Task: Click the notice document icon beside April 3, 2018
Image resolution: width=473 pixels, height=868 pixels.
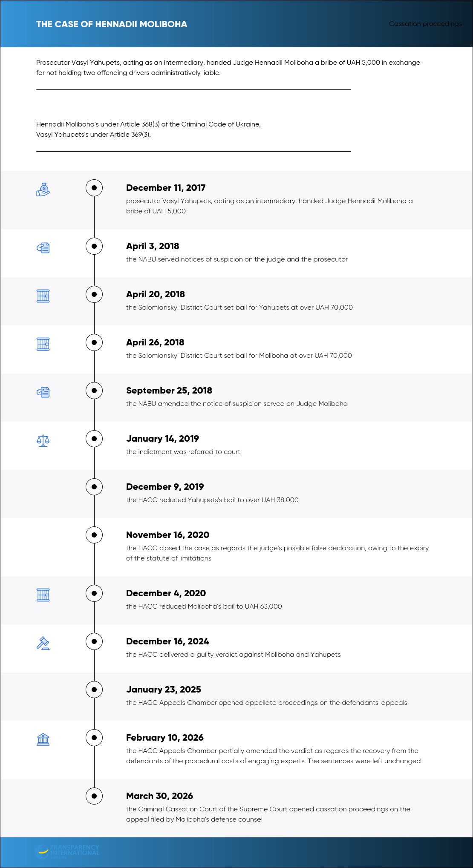Action: pos(43,248)
